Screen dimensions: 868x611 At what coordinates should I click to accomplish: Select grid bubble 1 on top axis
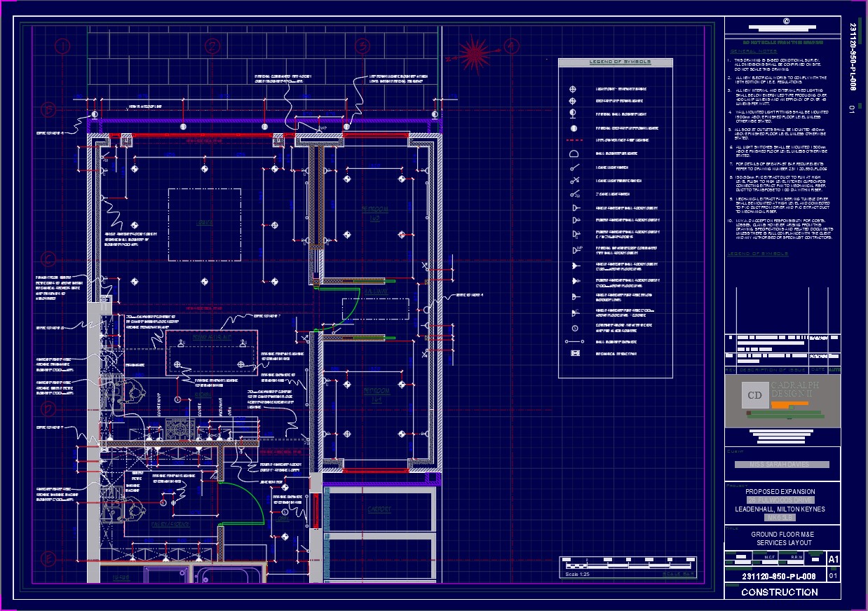tap(64, 47)
